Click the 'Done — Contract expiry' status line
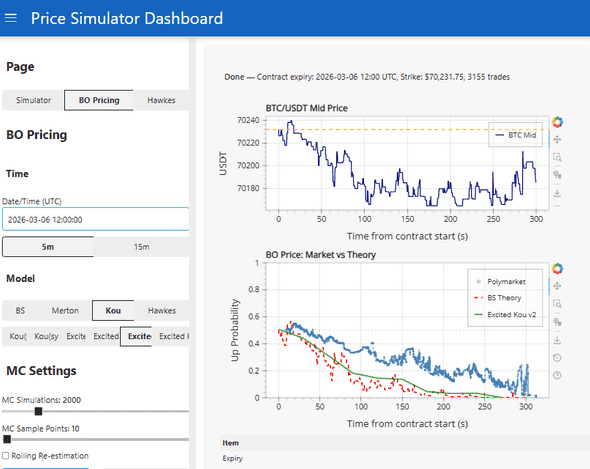This screenshot has height=469, width=590. tap(367, 77)
